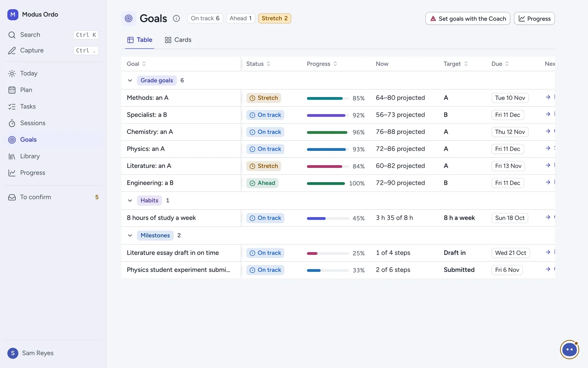Image resolution: width=588 pixels, height=368 pixels.
Task: Open next step arrow for Literature essay draft
Action: point(548,252)
